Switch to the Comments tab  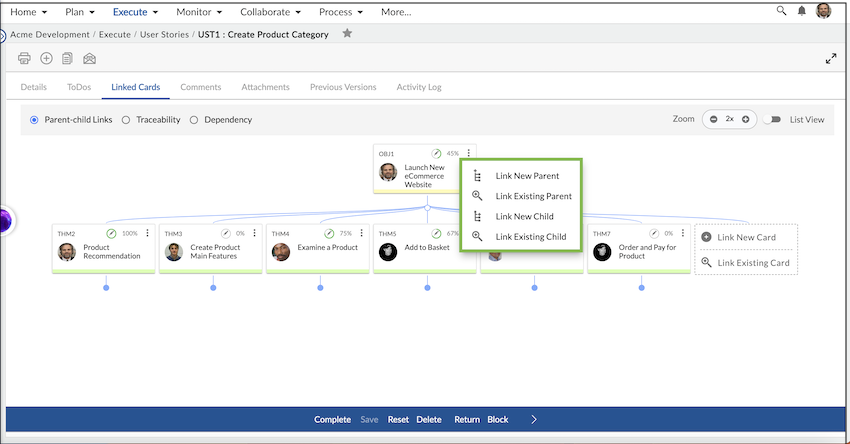click(200, 87)
